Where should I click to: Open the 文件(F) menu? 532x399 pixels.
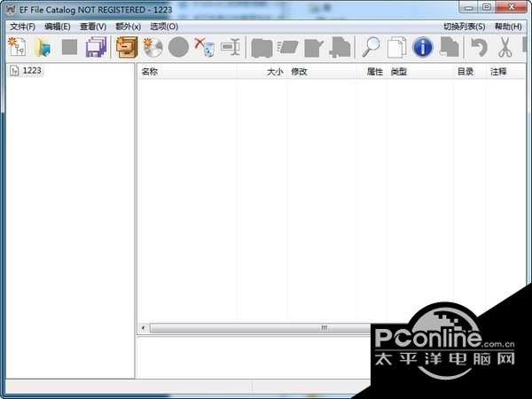[x=22, y=27]
